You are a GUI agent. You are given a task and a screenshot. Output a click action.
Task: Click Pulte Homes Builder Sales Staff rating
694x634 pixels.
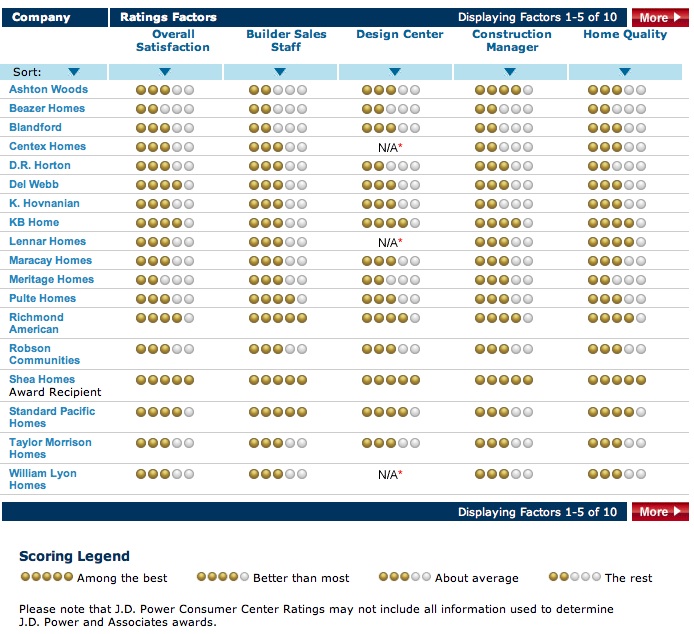coord(278,299)
